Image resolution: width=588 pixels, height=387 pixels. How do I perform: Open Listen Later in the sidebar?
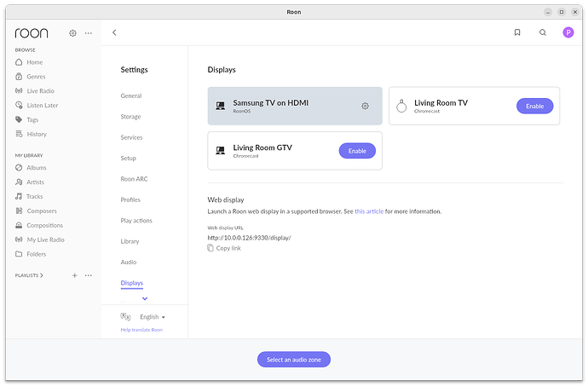[x=43, y=106]
